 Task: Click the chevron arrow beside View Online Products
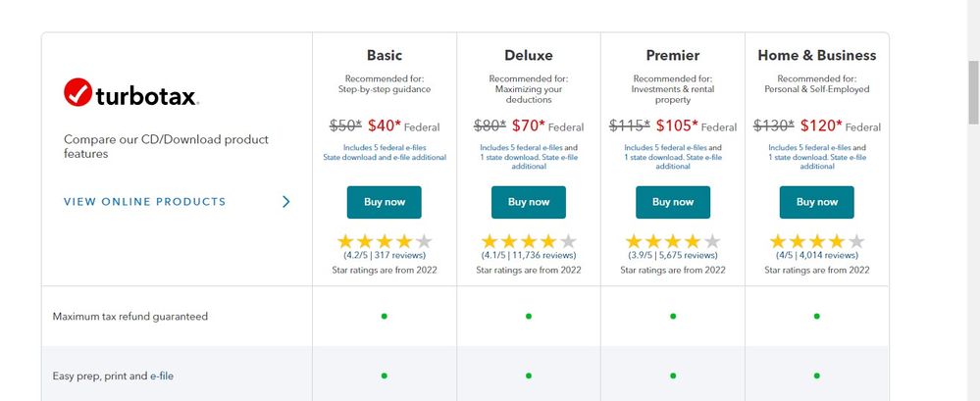coord(285,202)
